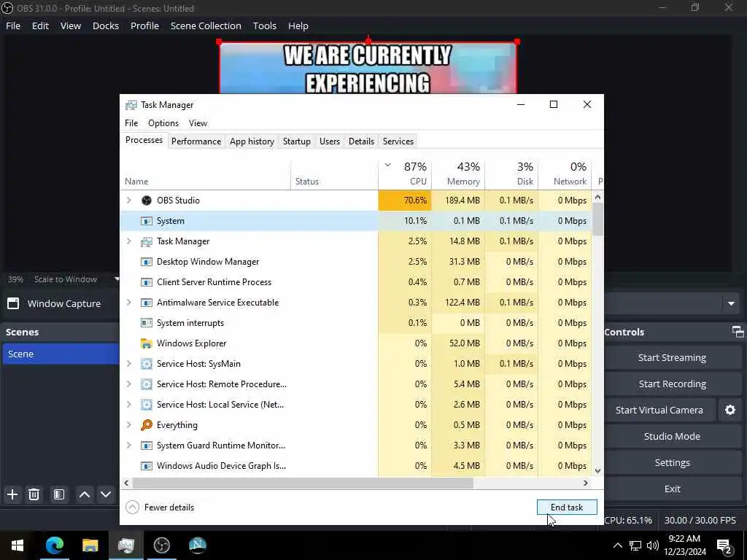Open Task Manager Options menu
This screenshot has height=560, width=747.
click(x=163, y=123)
